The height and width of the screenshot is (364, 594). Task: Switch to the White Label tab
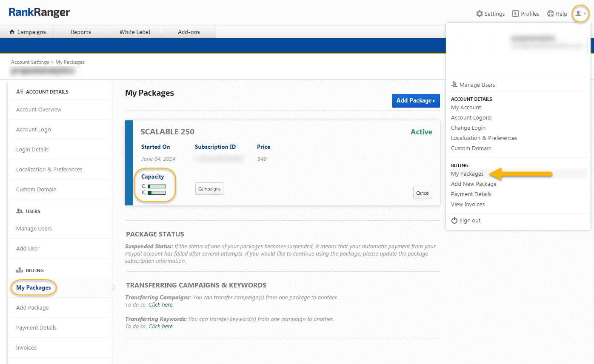135,32
